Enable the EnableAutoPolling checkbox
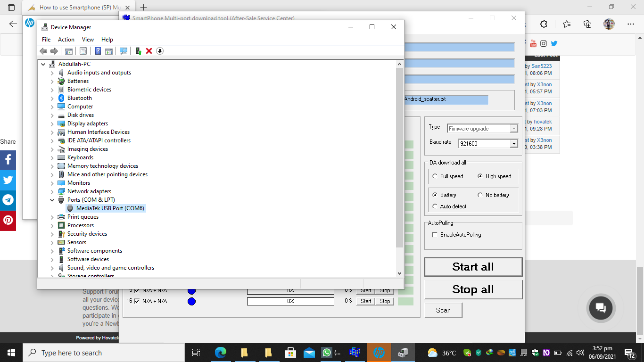 click(x=435, y=235)
